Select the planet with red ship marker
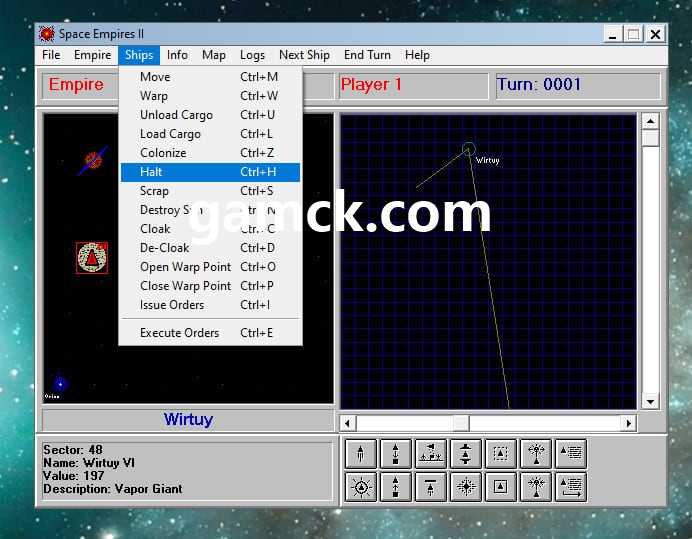 coord(92,257)
